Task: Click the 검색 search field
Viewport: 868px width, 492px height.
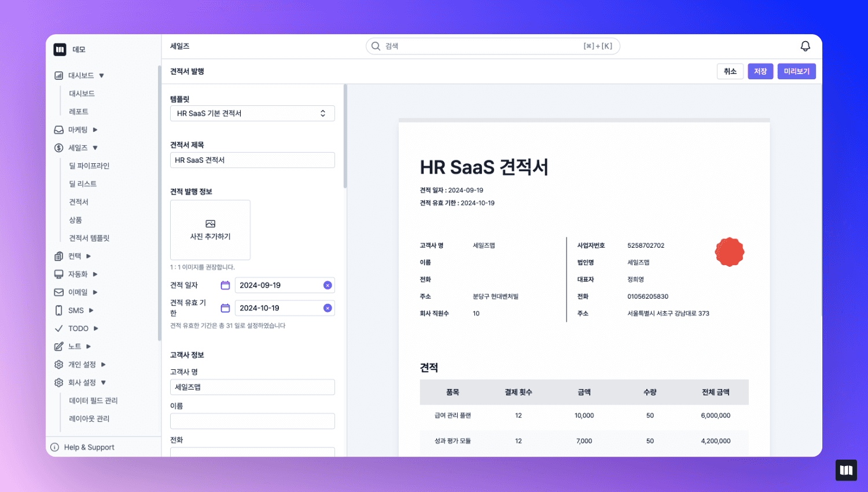Action: point(493,46)
